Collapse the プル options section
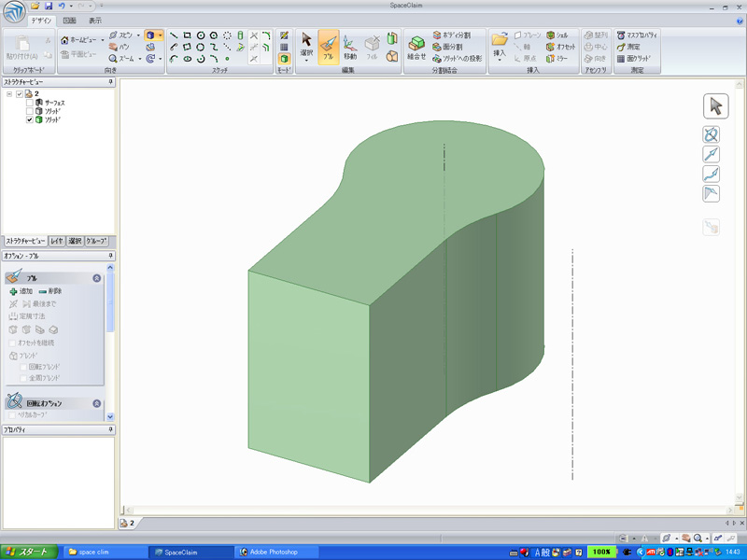 click(x=96, y=278)
